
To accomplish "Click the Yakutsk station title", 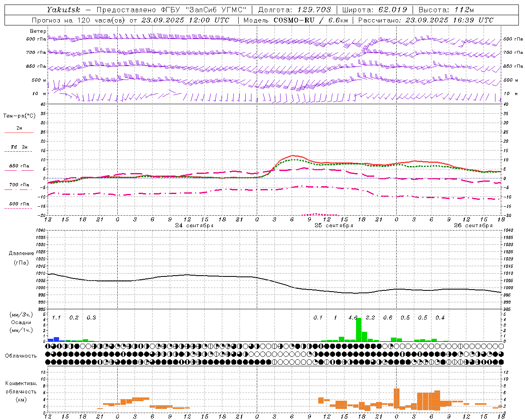I will coord(63,10).
